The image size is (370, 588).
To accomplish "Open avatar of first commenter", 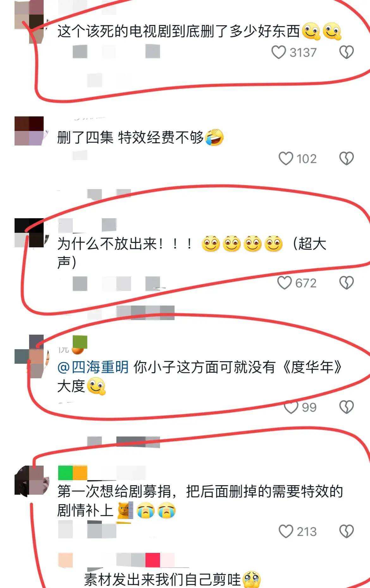I will pyautogui.click(x=29, y=22).
